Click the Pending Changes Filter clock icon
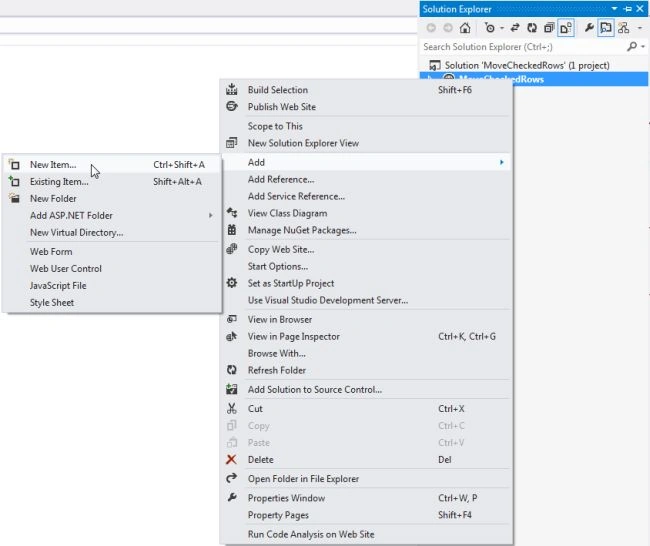650x546 pixels. tap(490, 28)
